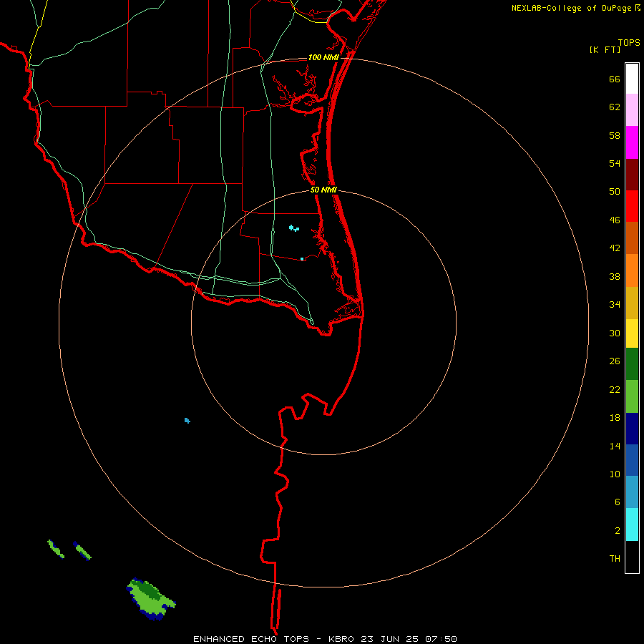The height and width of the screenshot is (644, 644).
Task: Click the navy 22 kft legend swatch
Action: (x=632, y=429)
